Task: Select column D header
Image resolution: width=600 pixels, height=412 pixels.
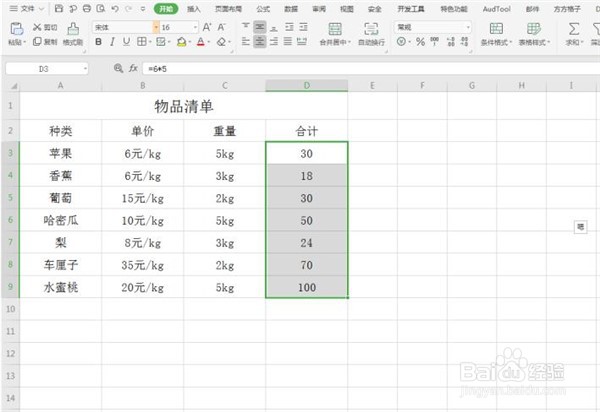Action: point(307,86)
